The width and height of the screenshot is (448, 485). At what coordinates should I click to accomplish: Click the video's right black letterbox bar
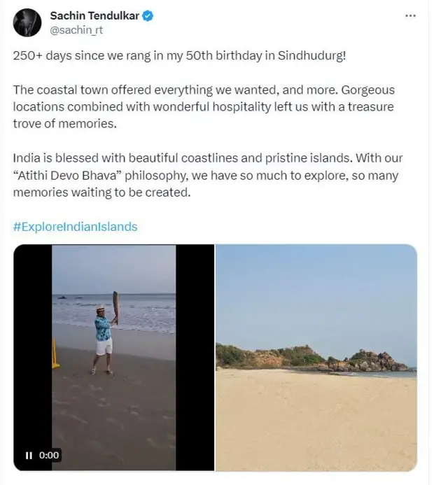coord(195,357)
